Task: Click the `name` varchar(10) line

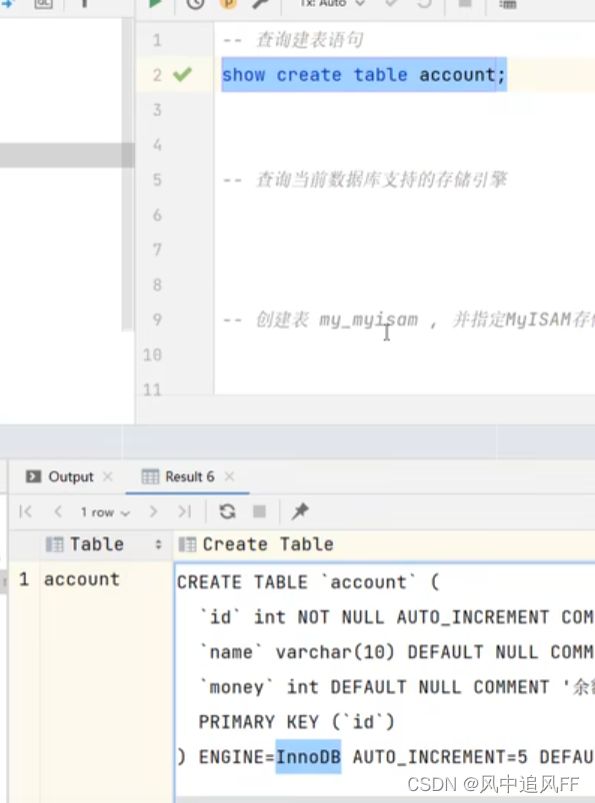Action: tap(397, 652)
